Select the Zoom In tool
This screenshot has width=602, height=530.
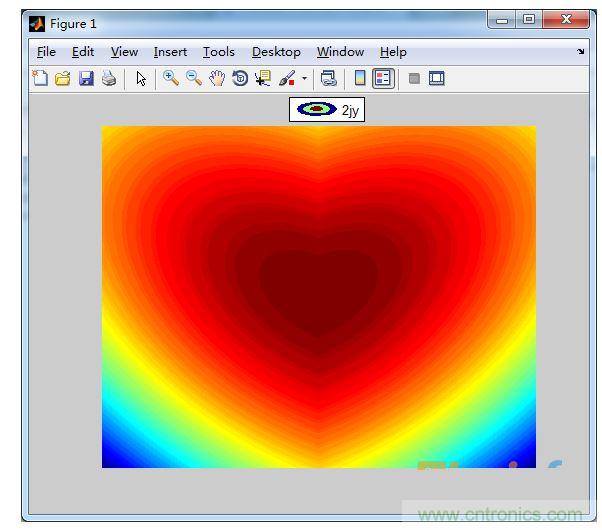171,78
